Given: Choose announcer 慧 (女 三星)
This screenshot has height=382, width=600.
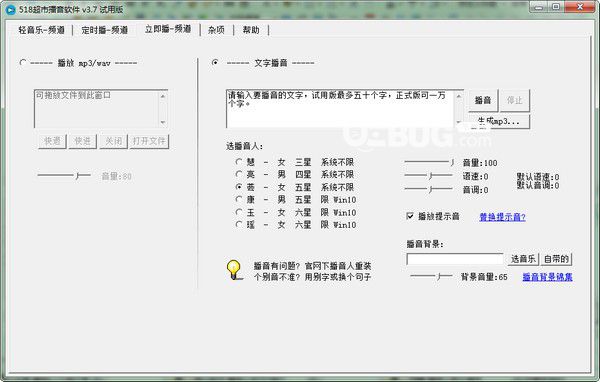Looking at the screenshot, I should [x=239, y=162].
